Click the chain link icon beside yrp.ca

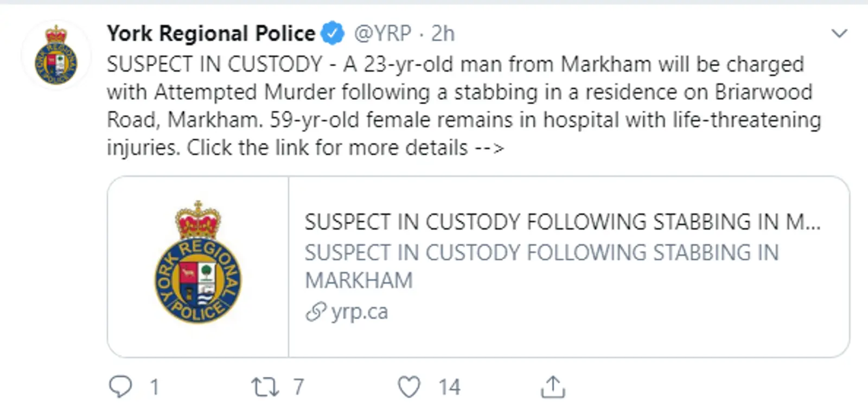point(316,312)
